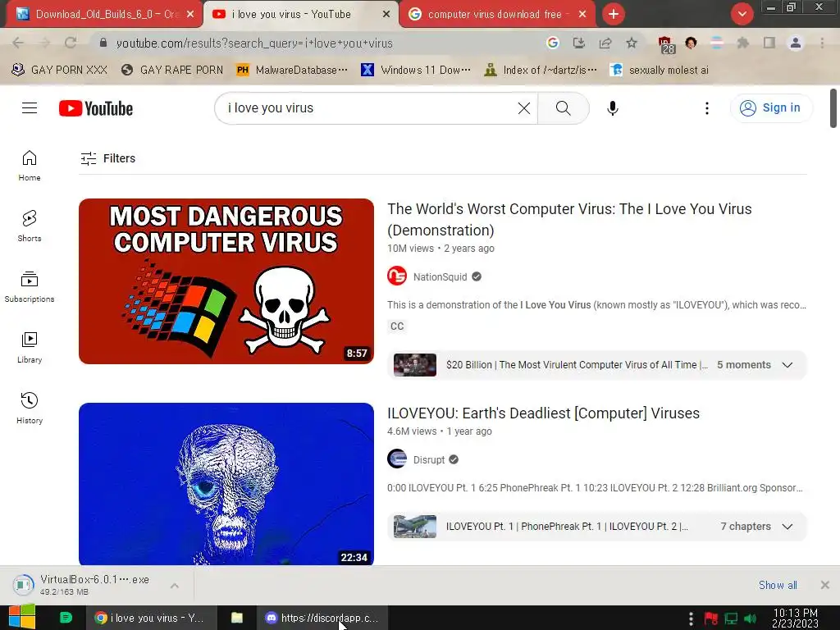The height and width of the screenshot is (630, 840).
Task: Reload the page with refresh icon
Action: tap(71, 43)
